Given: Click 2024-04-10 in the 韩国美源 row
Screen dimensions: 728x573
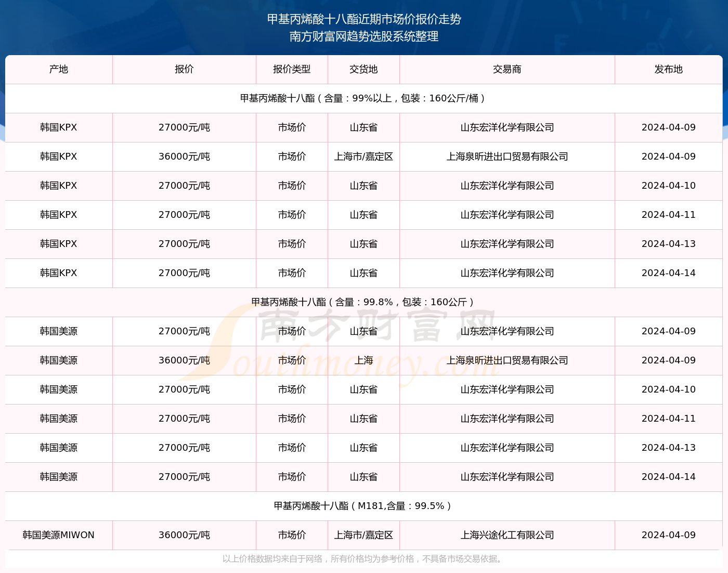Looking at the screenshot, I should click(668, 389).
